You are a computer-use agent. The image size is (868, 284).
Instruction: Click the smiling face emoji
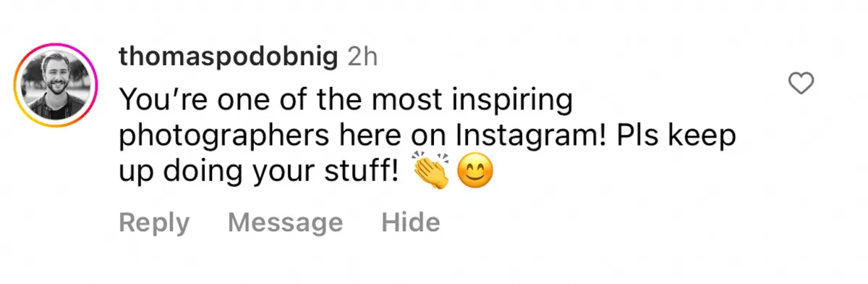tap(475, 174)
